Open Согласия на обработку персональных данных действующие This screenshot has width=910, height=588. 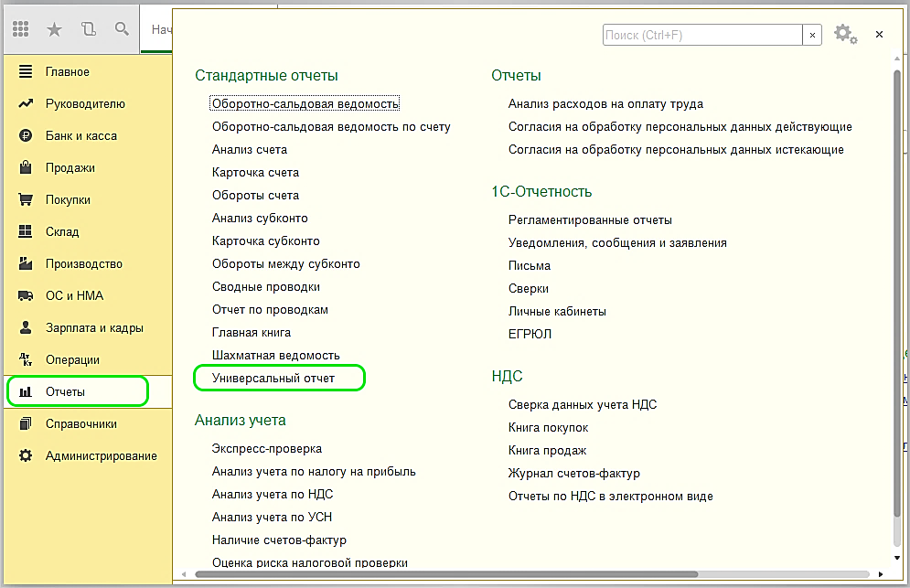[x=680, y=126]
